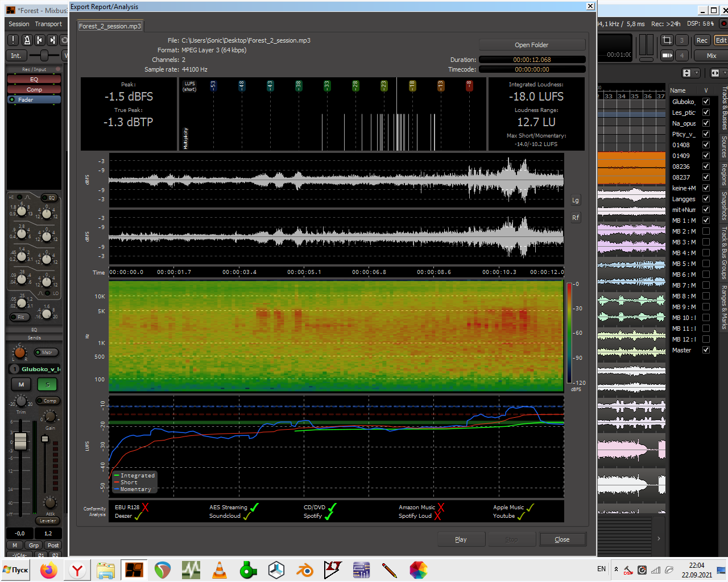The height and width of the screenshot is (582, 728).
Task: Click the compressor threshold slider handle
Action: (x=45, y=439)
